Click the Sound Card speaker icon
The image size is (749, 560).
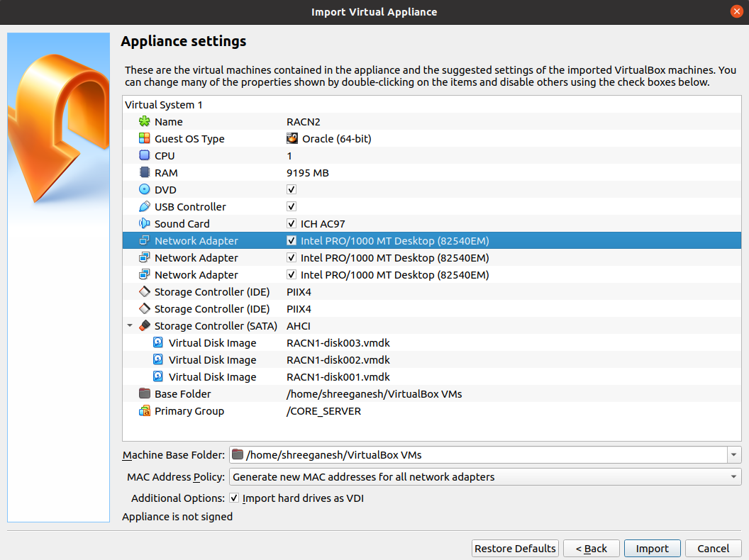[x=144, y=223]
